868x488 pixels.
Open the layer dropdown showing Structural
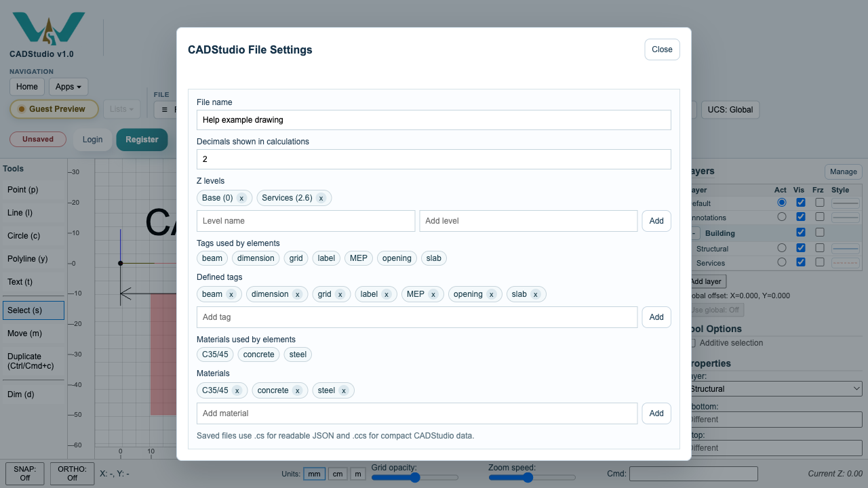tap(774, 389)
